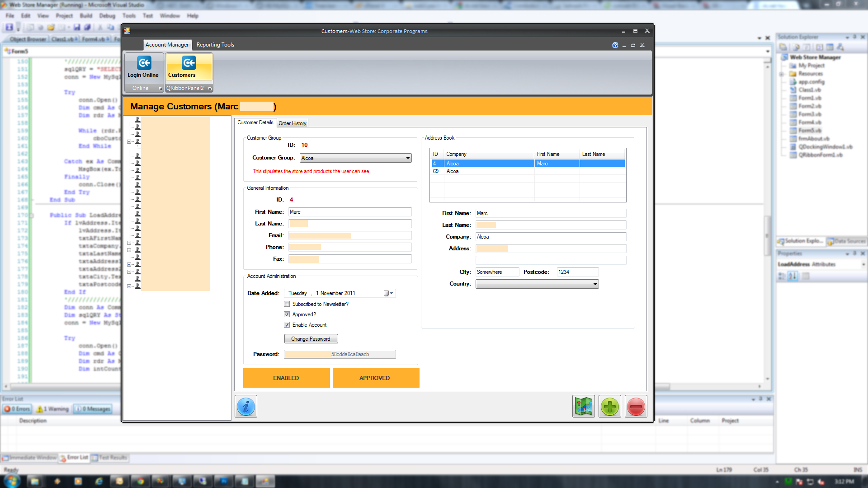The height and width of the screenshot is (488, 868).
Task: Open the Date Added calendar dropdown
Action: pos(389,293)
